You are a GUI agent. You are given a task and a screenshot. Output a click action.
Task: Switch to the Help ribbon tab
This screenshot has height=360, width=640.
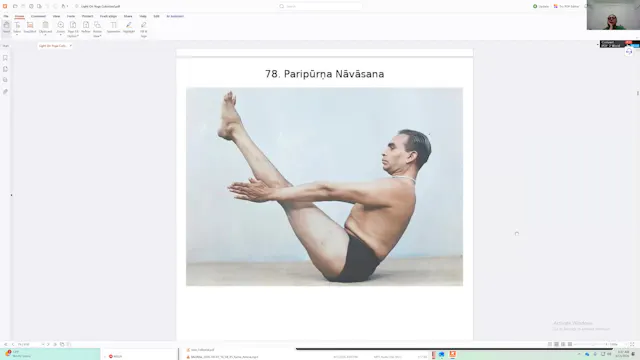pos(143,16)
